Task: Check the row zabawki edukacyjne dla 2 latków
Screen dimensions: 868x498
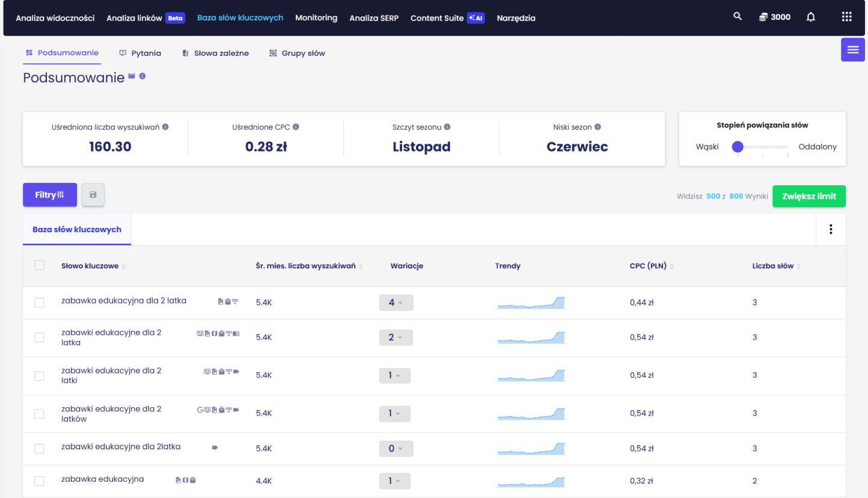Action: [x=39, y=414]
